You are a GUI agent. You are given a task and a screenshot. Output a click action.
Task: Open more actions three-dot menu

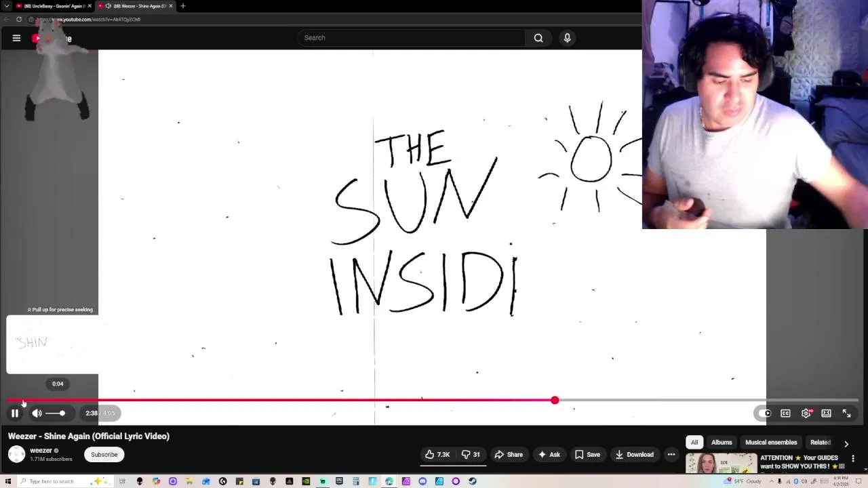(x=671, y=455)
